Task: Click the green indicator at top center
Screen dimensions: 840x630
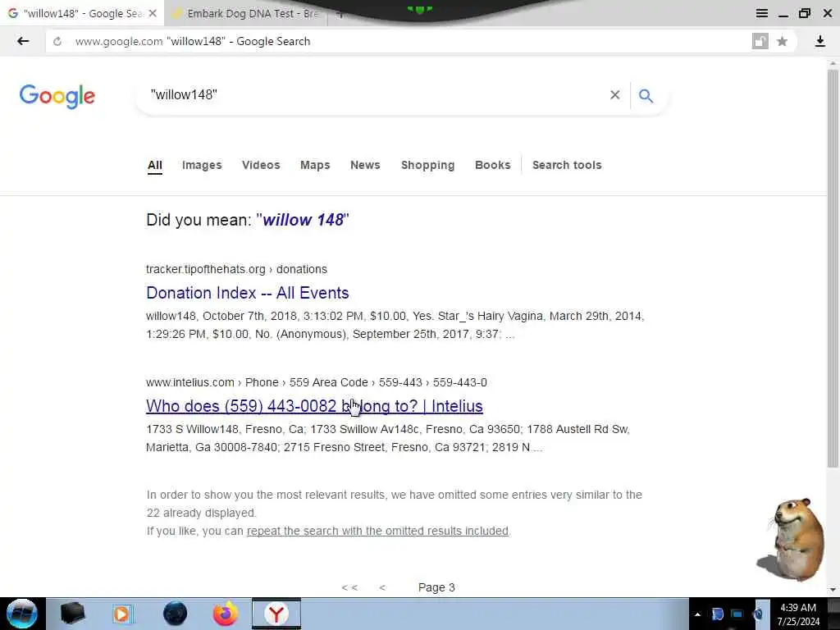Action: pyautogui.click(x=419, y=9)
